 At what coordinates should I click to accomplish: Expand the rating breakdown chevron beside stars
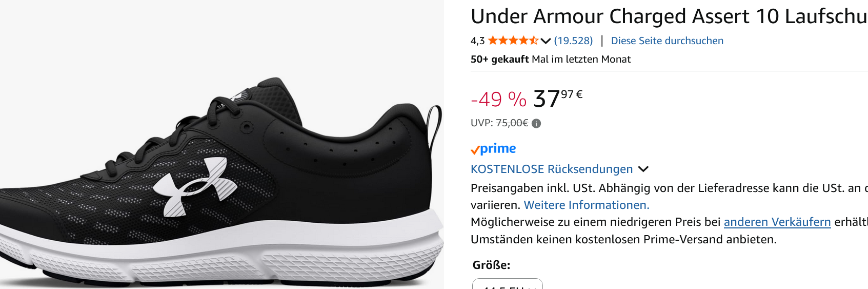coord(546,41)
